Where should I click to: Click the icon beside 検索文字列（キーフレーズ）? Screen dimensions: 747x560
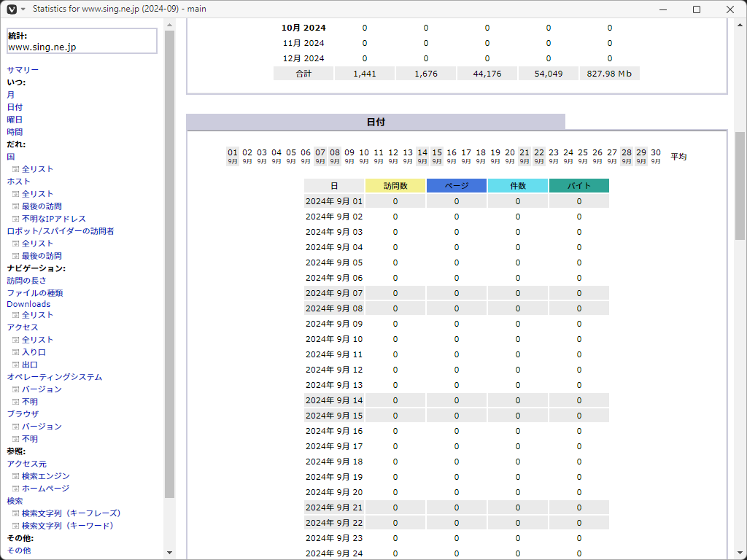click(x=15, y=513)
